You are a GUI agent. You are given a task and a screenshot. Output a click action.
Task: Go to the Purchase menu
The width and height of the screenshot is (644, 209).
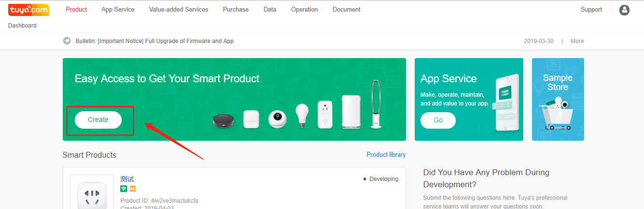click(236, 10)
